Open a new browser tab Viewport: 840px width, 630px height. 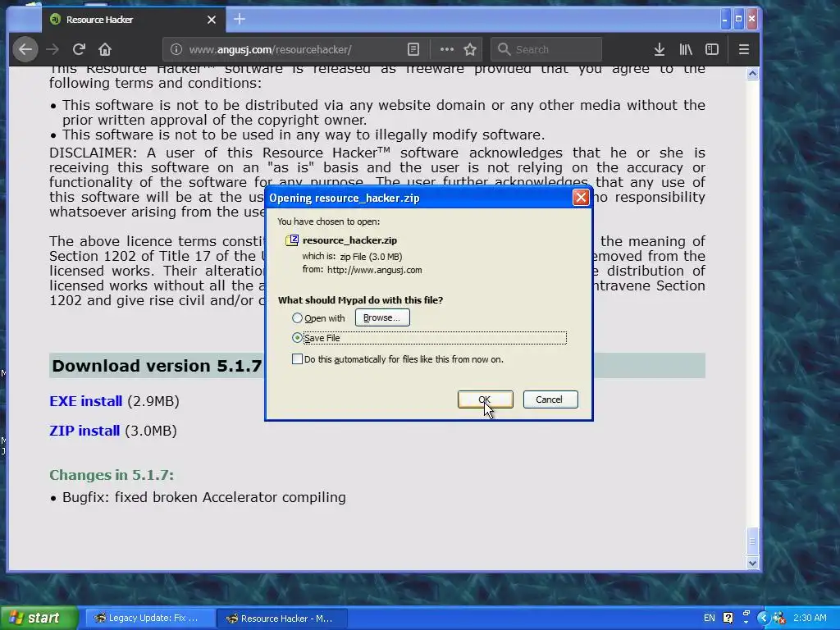coord(240,20)
